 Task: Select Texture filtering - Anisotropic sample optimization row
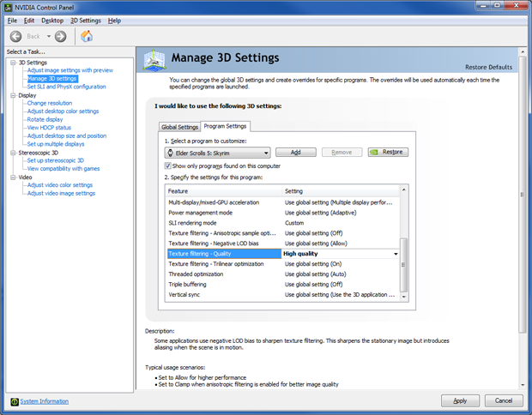[282, 233]
